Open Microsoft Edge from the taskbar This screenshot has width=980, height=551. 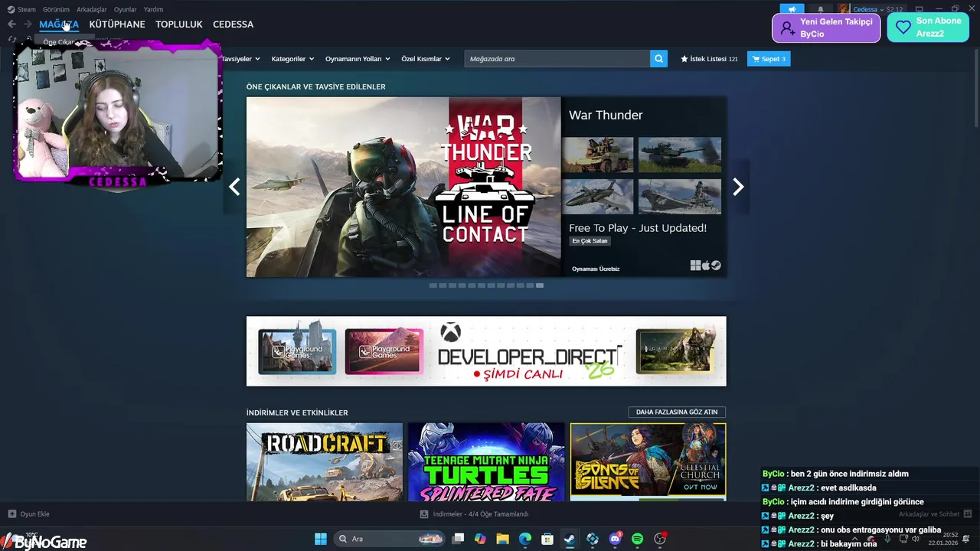point(525,539)
